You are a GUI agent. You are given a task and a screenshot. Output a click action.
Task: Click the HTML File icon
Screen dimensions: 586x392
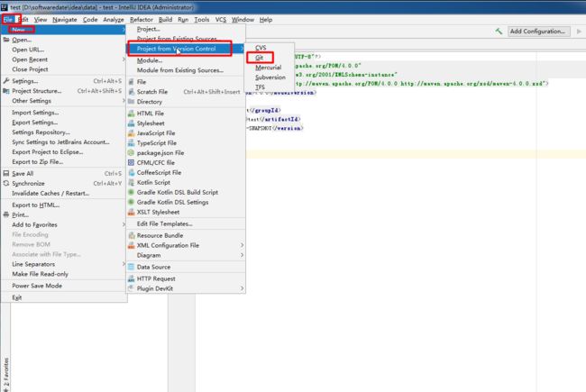tap(132, 114)
